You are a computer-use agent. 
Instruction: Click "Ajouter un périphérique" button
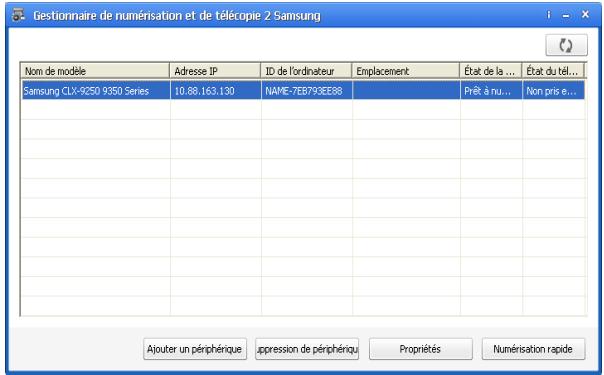[x=195, y=349]
